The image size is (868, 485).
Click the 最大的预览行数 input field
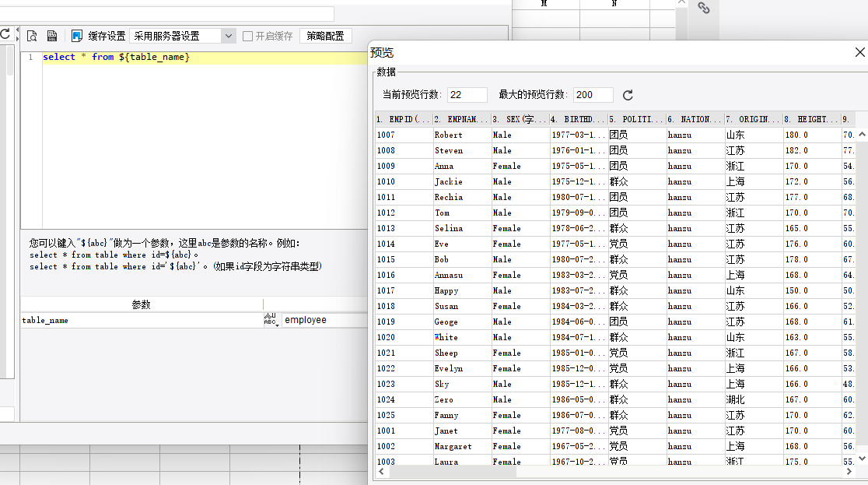pos(593,95)
